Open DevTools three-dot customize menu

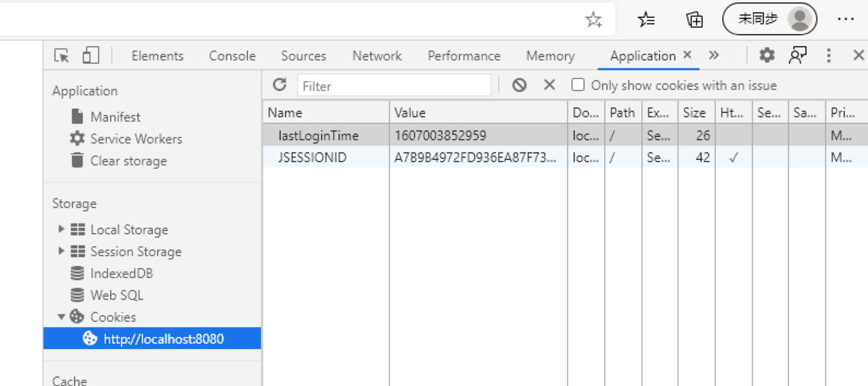point(829,55)
